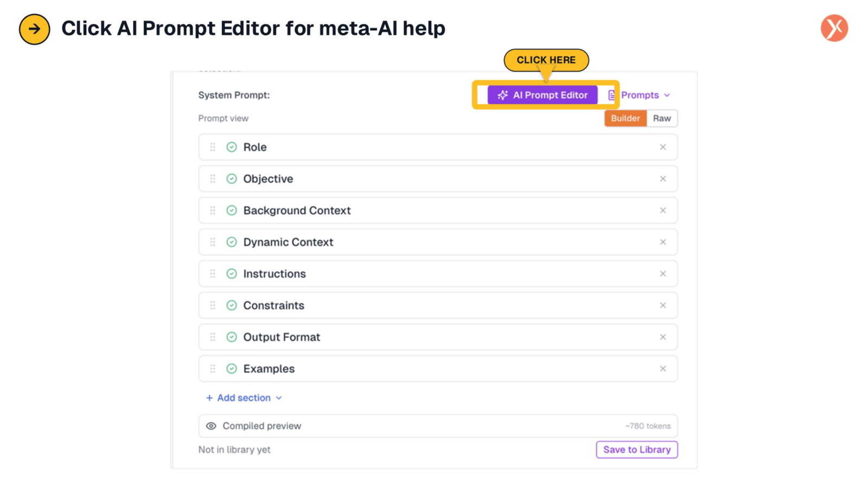Image resolution: width=868 pixels, height=488 pixels.
Task: Toggle the Background Context check icon
Action: click(x=232, y=210)
